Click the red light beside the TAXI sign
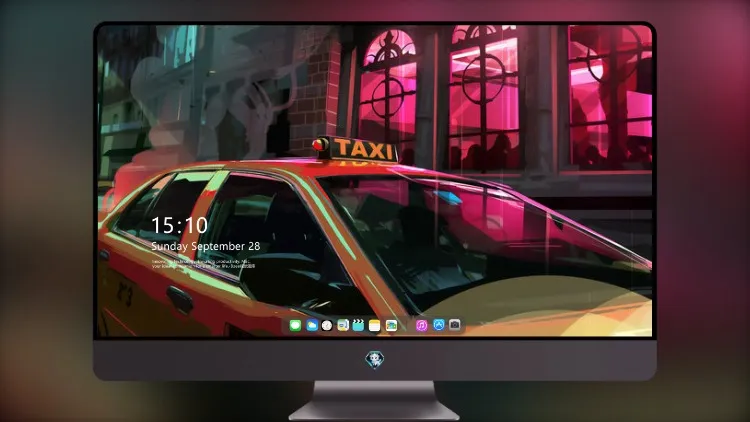Viewport: 750px width, 422px height. (x=320, y=144)
